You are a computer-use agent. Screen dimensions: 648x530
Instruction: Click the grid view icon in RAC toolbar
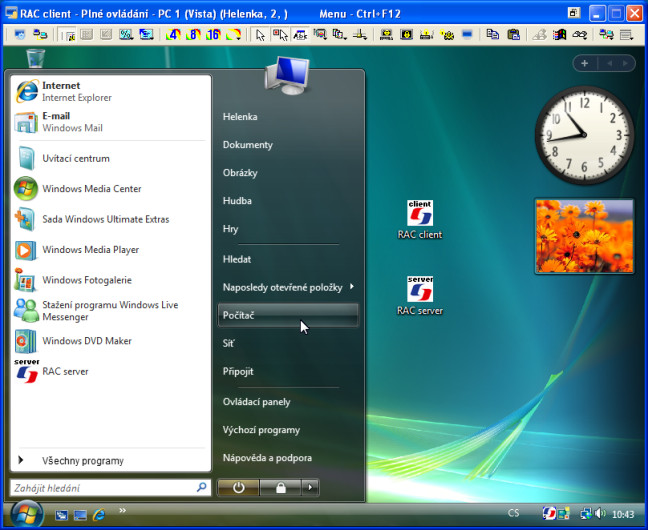[x=86, y=35]
